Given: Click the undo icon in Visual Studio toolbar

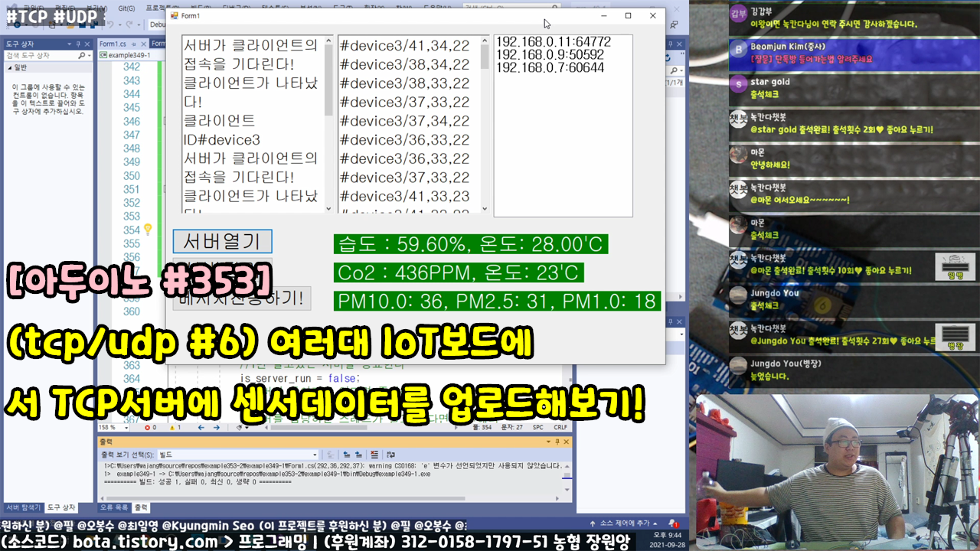Looking at the screenshot, I should [x=112, y=24].
